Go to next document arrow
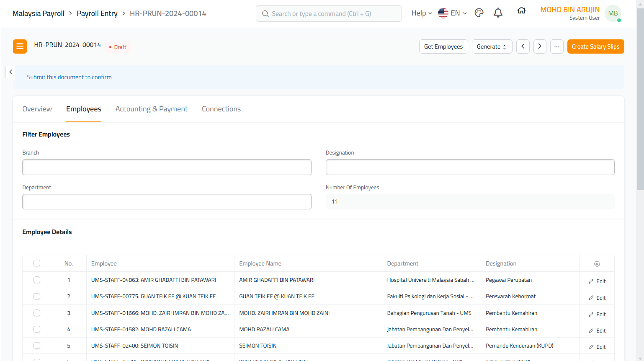 (540, 46)
